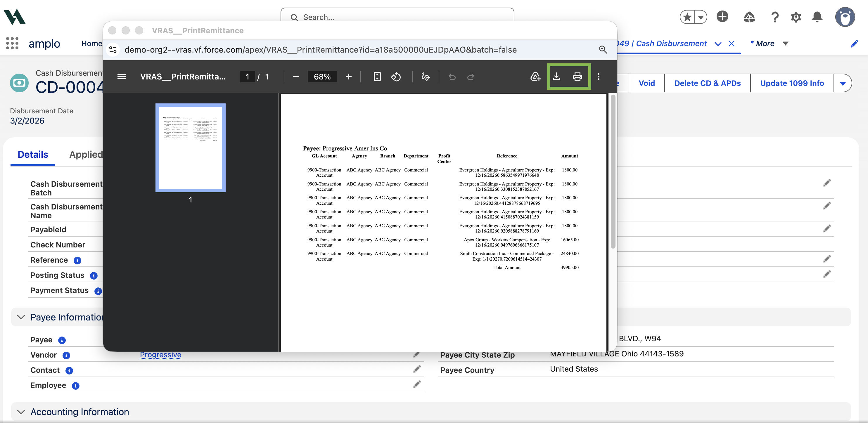Screen dimensions: 868x423
Task: Click info icon next to Contact
Action: point(69,370)
